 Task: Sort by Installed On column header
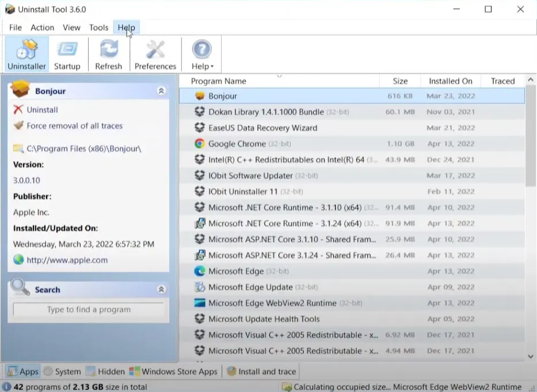[x=450, y=81]
